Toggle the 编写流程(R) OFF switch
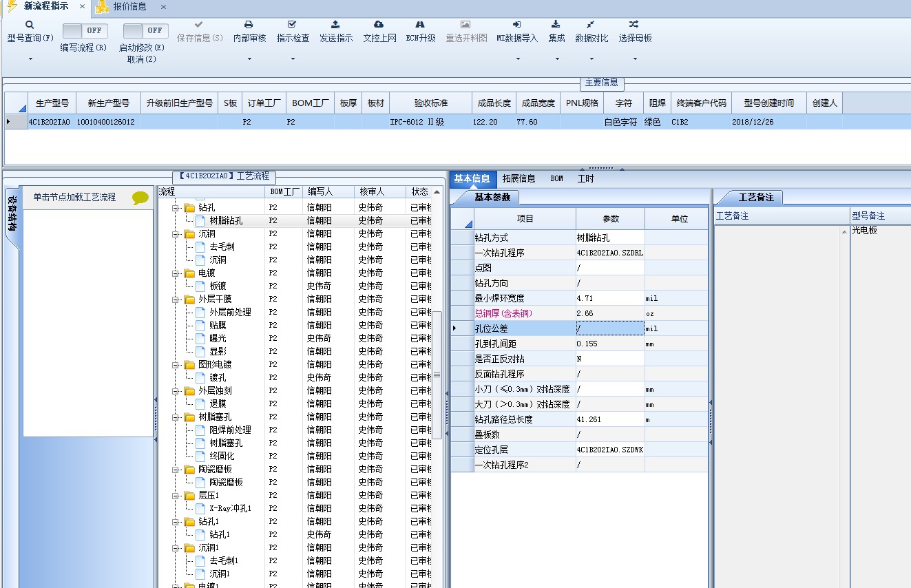The height and width of the screenshot is (588, 911). (85, 31)
